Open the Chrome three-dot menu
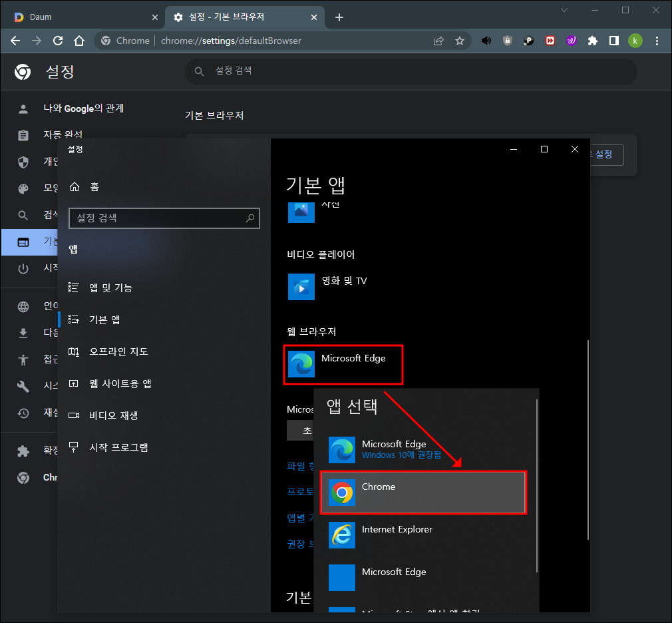Screen dimensions: 672x623 coord(657,41)
